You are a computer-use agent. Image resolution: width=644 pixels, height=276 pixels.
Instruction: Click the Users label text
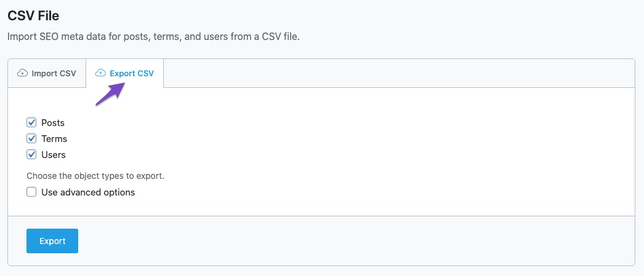(x=54, y=155)
